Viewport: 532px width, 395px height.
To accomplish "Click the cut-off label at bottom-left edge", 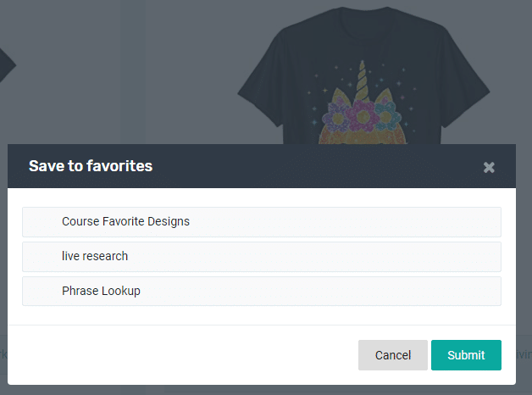I will 3,354.
